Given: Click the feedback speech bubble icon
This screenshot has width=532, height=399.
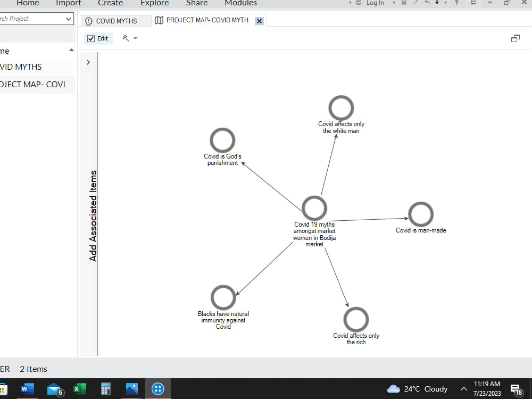Looking at the screenshot, I should pyautogui.click(x=473, y=3).
